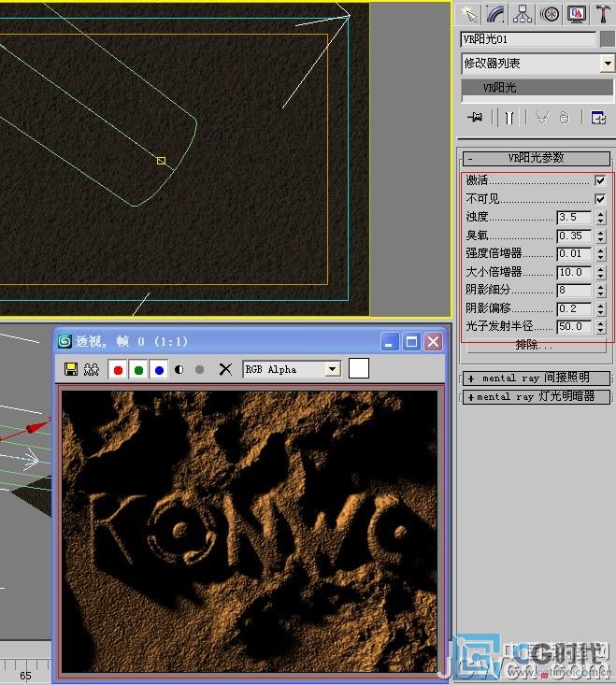This screenshot has width=616, height=685.
Task: Click the Clone Rendered Frame Window icon
Action: pyautogui.click(x=92, y=369)
